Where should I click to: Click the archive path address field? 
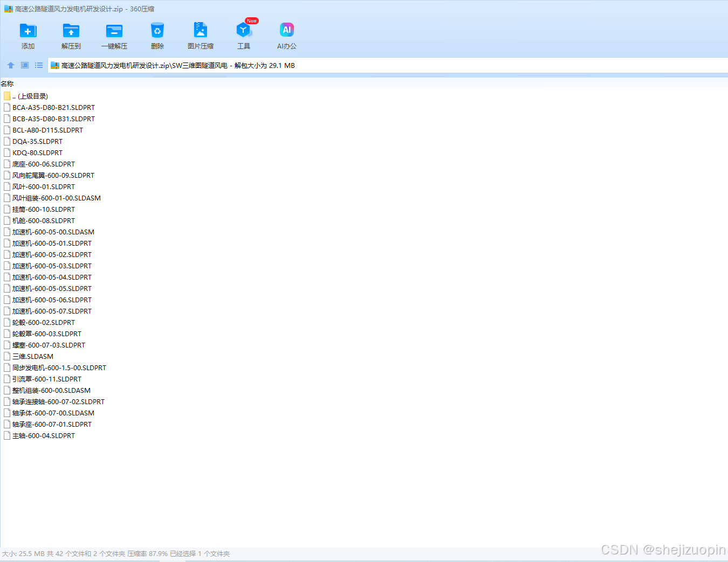(x=388, y=65)
